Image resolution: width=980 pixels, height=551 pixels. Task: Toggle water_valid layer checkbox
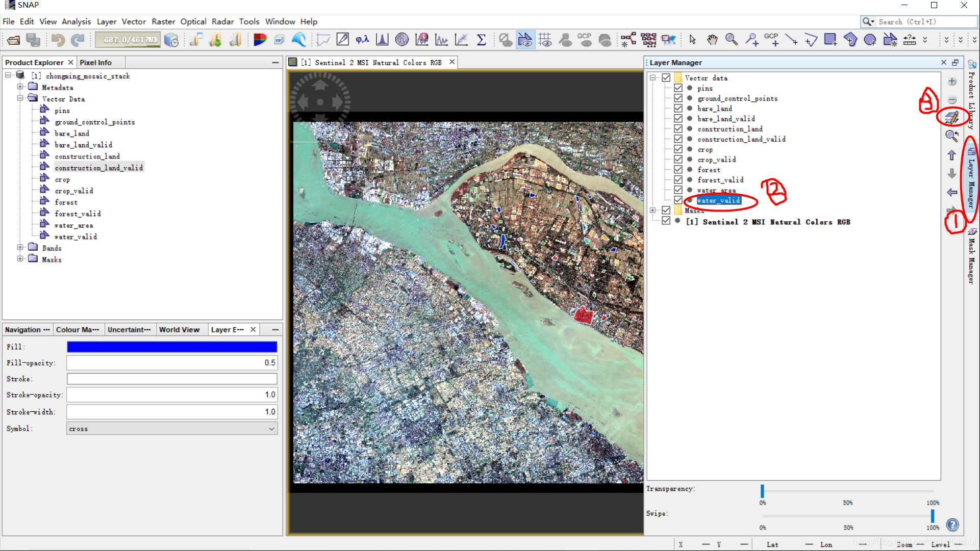click(678, 200)
